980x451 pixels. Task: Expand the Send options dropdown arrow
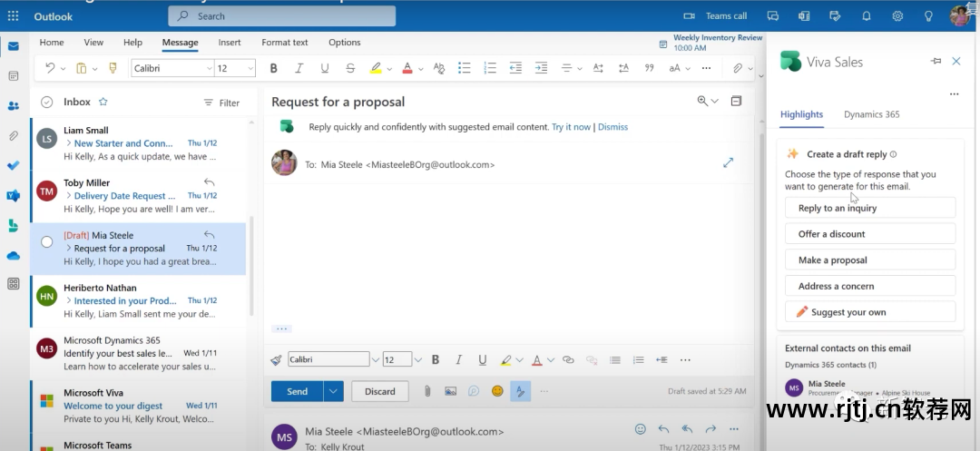coord(334,391)
